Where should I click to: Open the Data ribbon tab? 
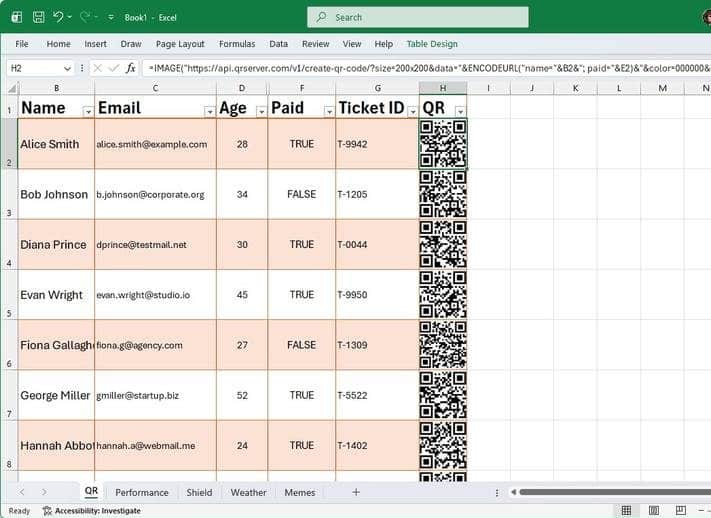click(278, 44)
